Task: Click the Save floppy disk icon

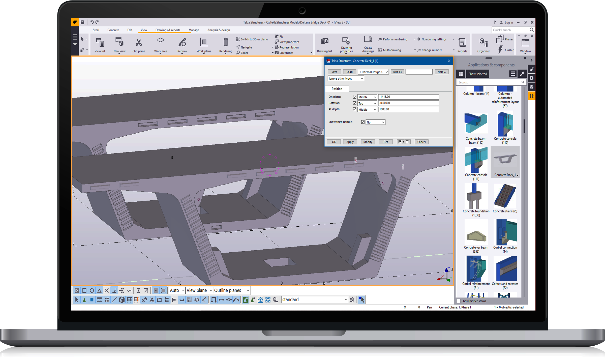Action: [x=82, y=22]
